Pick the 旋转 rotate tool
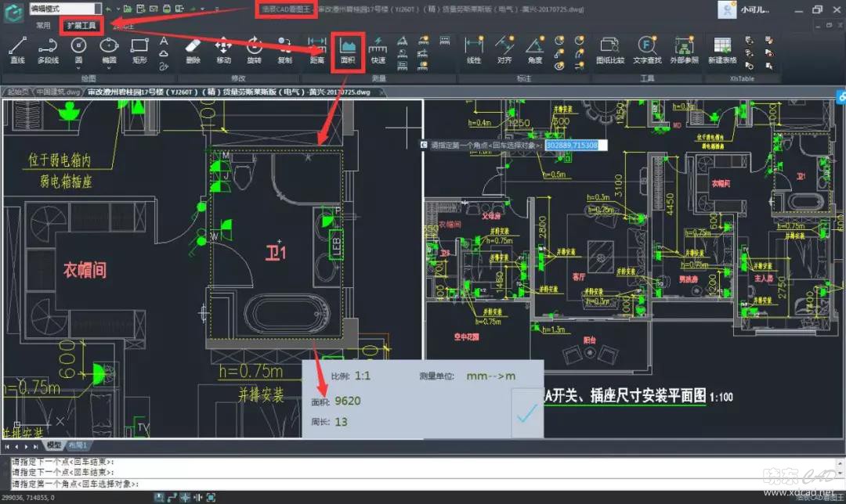Viewport: 846px width, 504px height. [254, 50]
